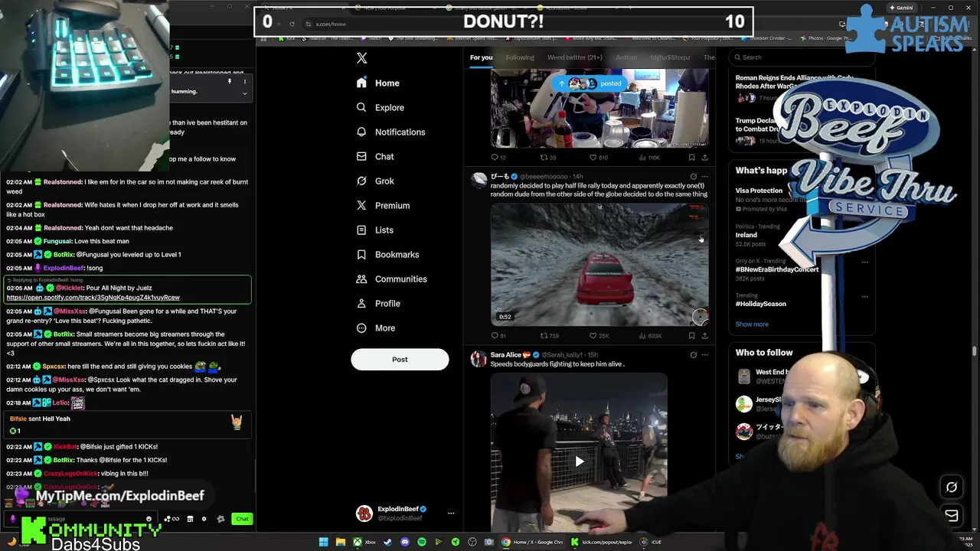Open the #HolidaySeason trending topic
Image resolution: width=980 pixels, height=551 pixels.
tap(761, 304)
